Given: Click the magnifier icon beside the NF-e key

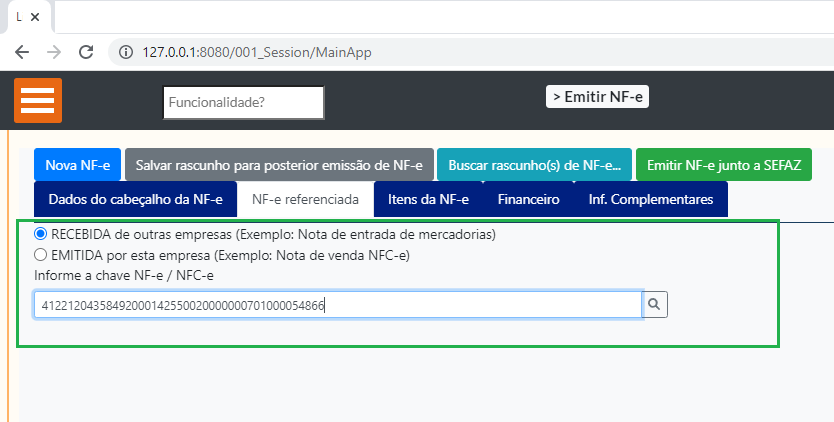Looking at the screenshot, I should click(x=655, y=305).
